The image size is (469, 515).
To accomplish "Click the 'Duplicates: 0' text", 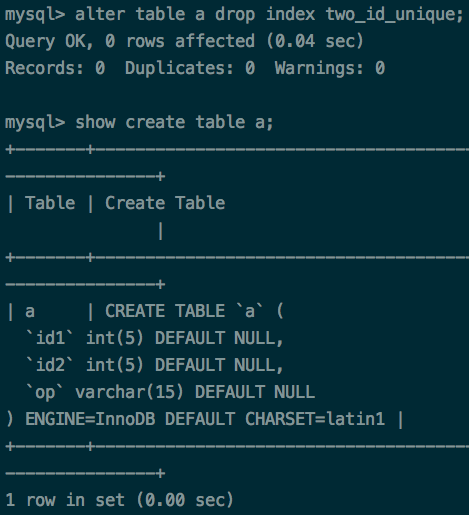I will [x=190, y=68].
